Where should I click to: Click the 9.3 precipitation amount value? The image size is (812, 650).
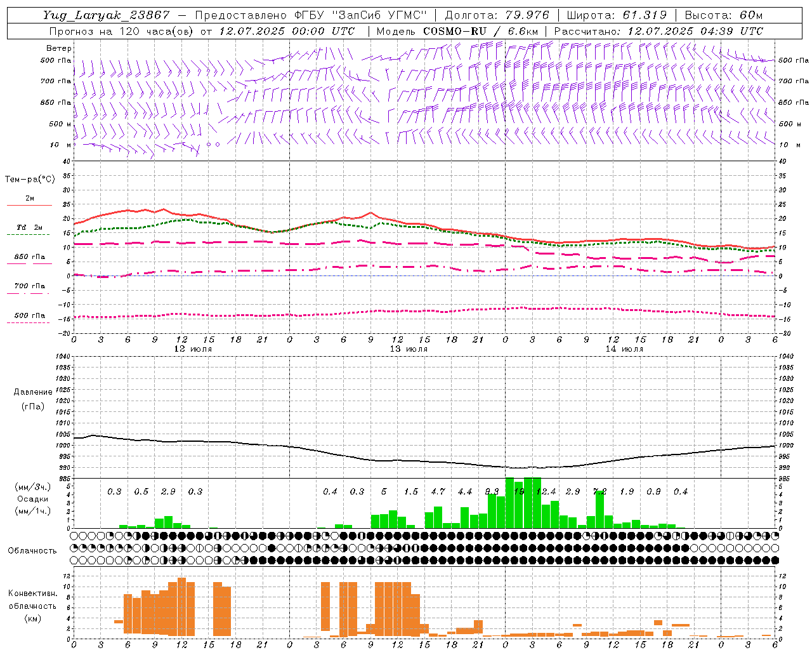pos(492,492)
